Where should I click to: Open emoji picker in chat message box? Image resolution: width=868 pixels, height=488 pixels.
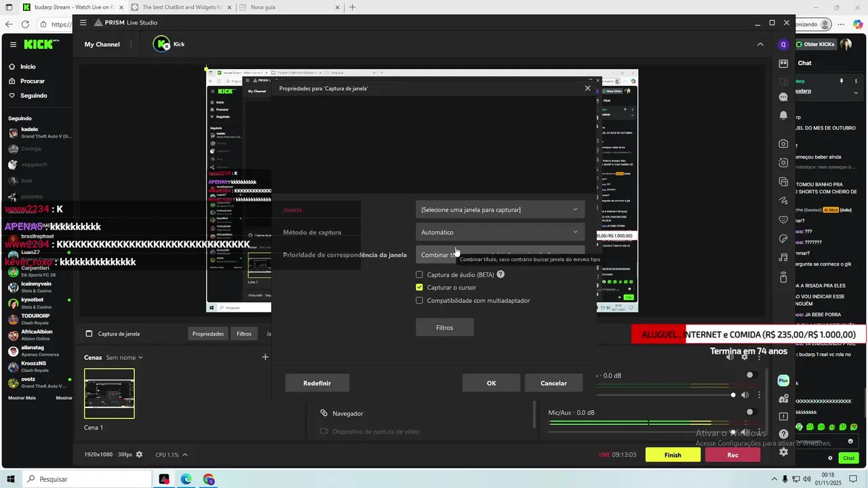pos(850,441)
